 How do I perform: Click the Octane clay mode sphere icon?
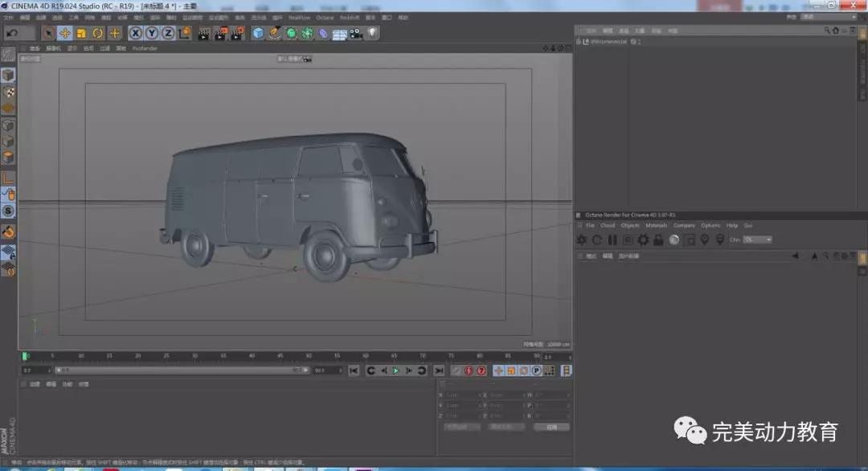[674, 240]
